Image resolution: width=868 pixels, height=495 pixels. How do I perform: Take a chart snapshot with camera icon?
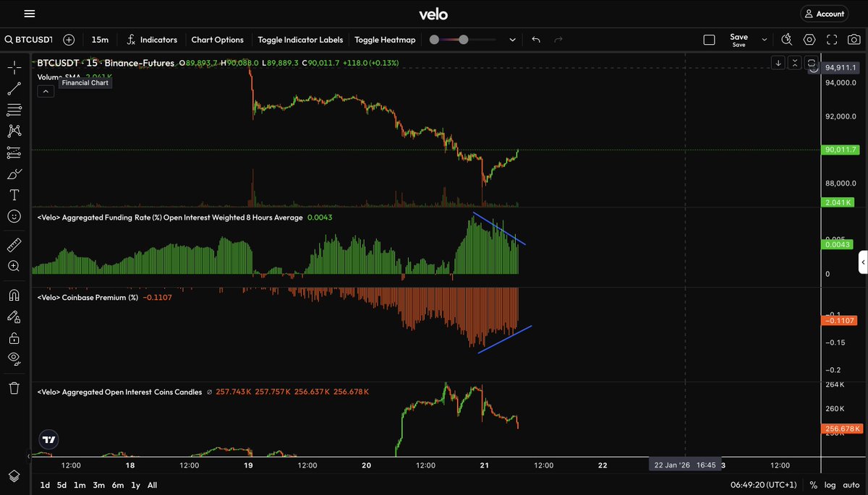(854, 40)
